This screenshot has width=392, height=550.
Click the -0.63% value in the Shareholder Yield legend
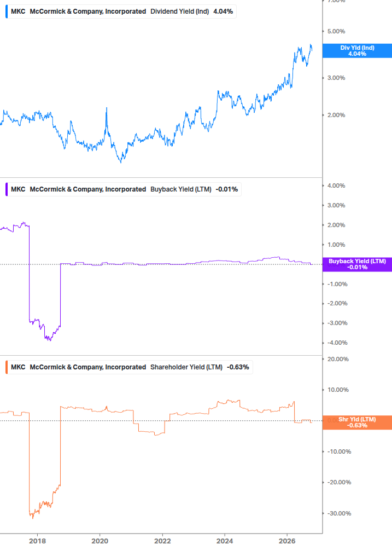238,367
